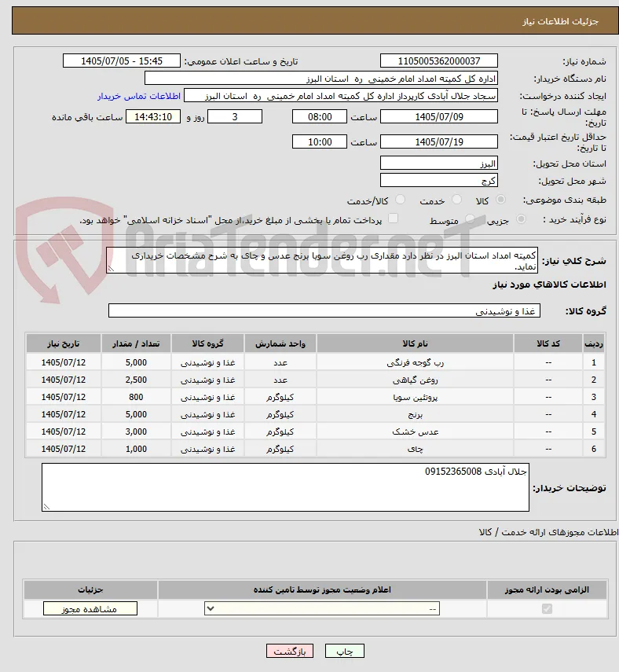The height and width of the screenshot is (672, 619).
Task: Click the price validity time 10:00
Action: (320, 141)
